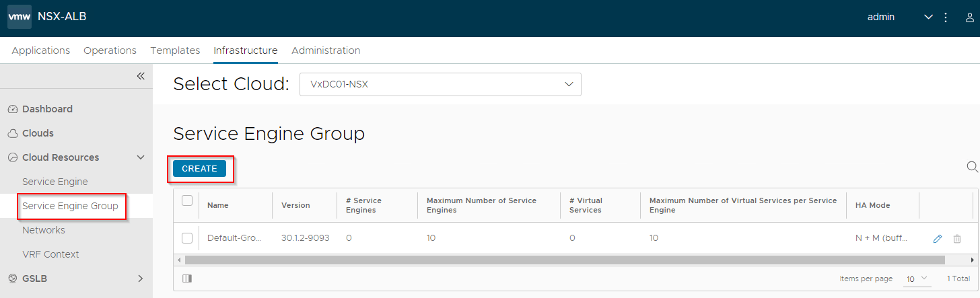Image resolution: width=980 pixels, height=298 pixels.
Task: Click the GSLB globe icon
Action: [12, 278]
